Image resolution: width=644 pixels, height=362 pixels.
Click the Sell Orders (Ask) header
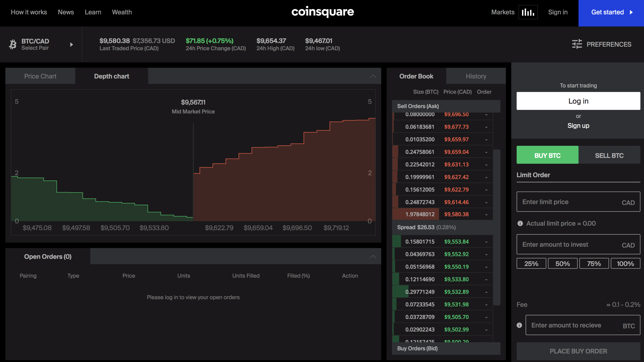click(x=446, y=106)
